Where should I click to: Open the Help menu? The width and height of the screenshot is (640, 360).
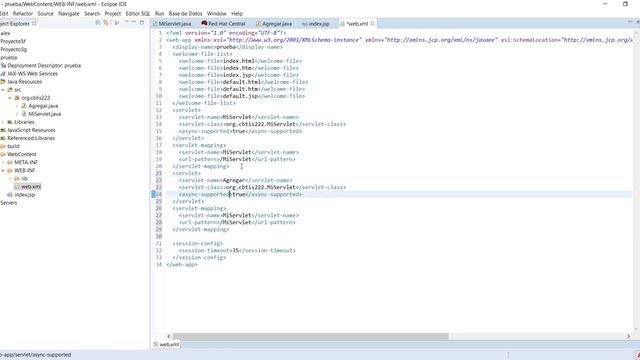click(x=237, y=13)
